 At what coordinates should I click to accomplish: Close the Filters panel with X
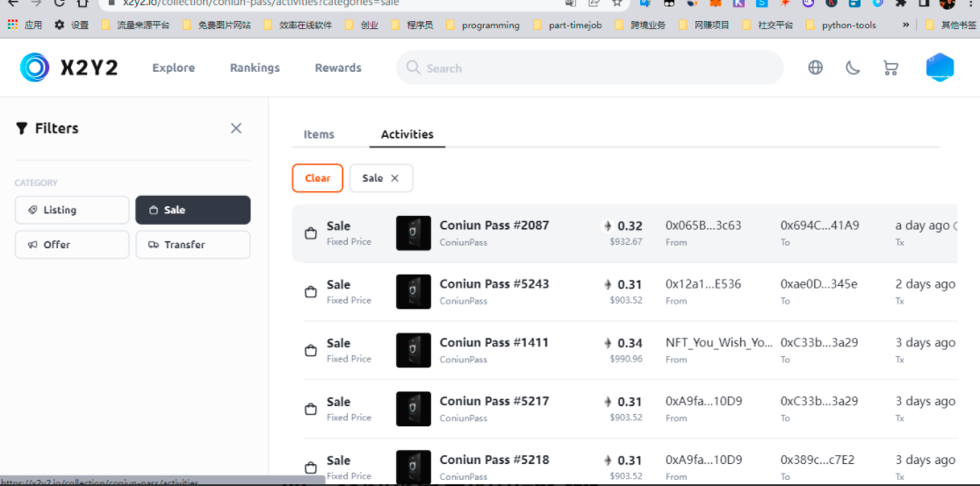click(x=236, y=128)
